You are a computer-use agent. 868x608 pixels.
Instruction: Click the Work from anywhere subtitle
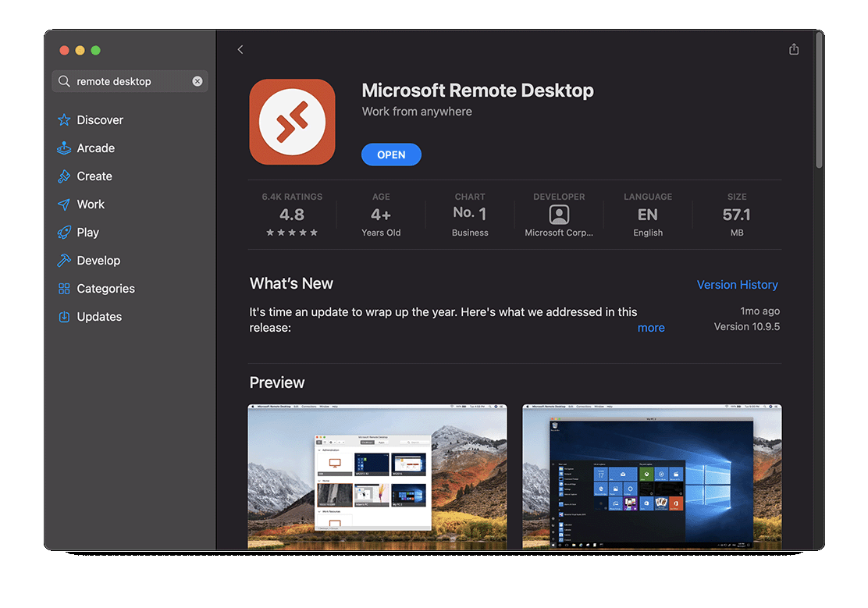tap(417, 112)
